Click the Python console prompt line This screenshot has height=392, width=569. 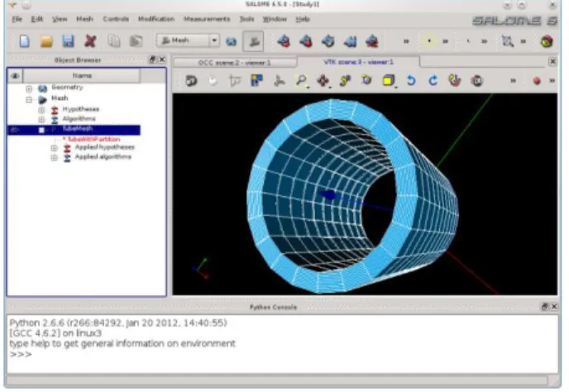coord(21,354)
